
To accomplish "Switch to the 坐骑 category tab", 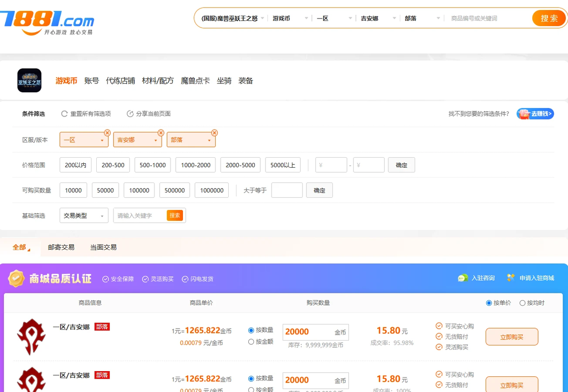I will click(x=224, y=80).
